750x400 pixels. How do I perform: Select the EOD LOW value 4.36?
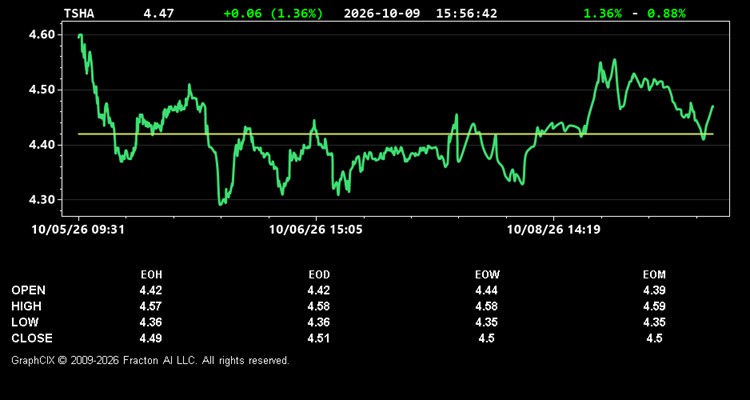(319, 322)
